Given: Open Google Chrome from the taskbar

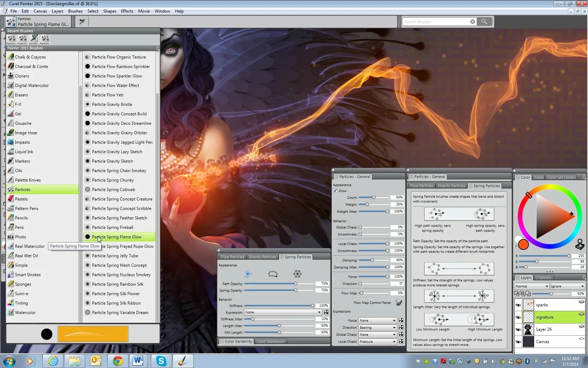Looking at the screenshot, I should pyautogui.click(x=118, y=361).
